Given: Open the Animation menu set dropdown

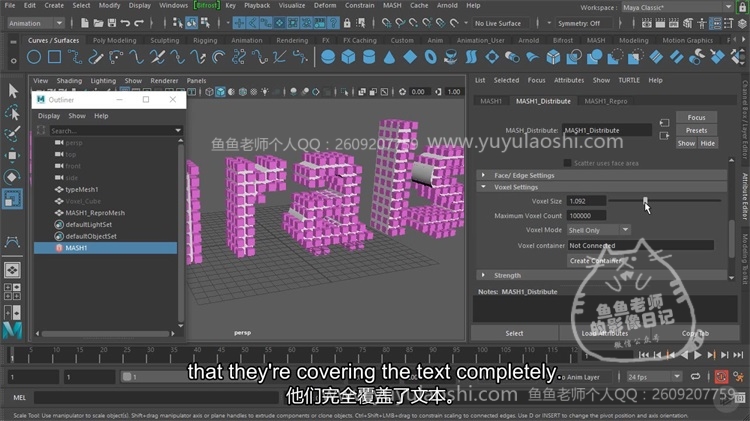Looking at the screenshot, I should coord(35,23).
